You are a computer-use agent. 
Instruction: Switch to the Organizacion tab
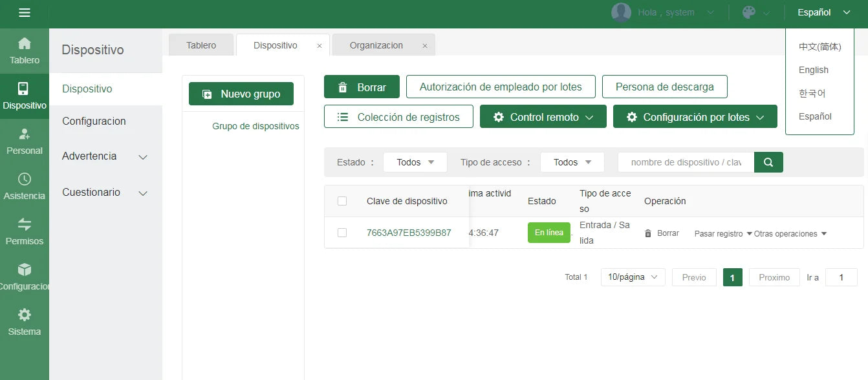pos(376,45)
